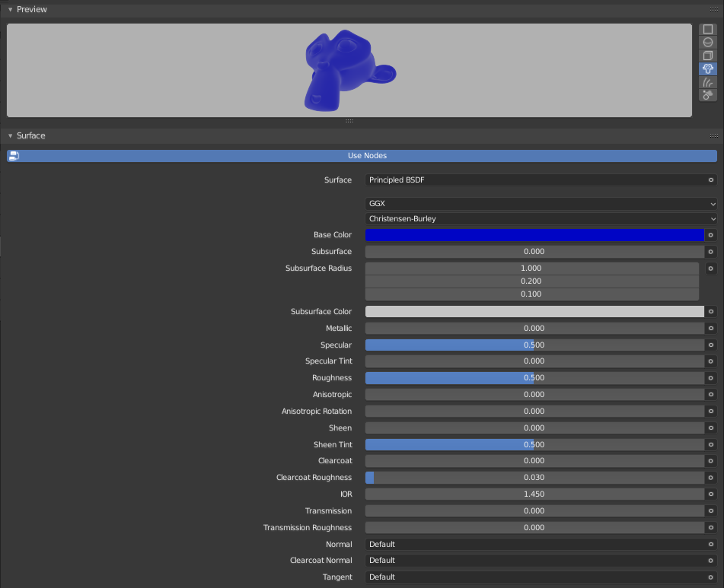The height and width of the screenshot is (588, 724).
Task: Click the Transmission value field
Action: [x=534, y=511]
